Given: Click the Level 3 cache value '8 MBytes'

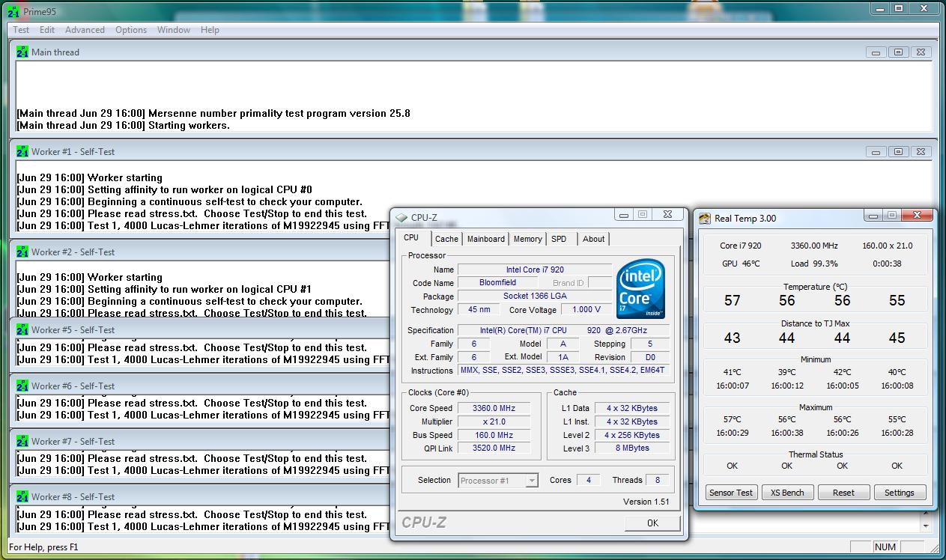Looking at the screenshot, I should click(x=632, y=448).
